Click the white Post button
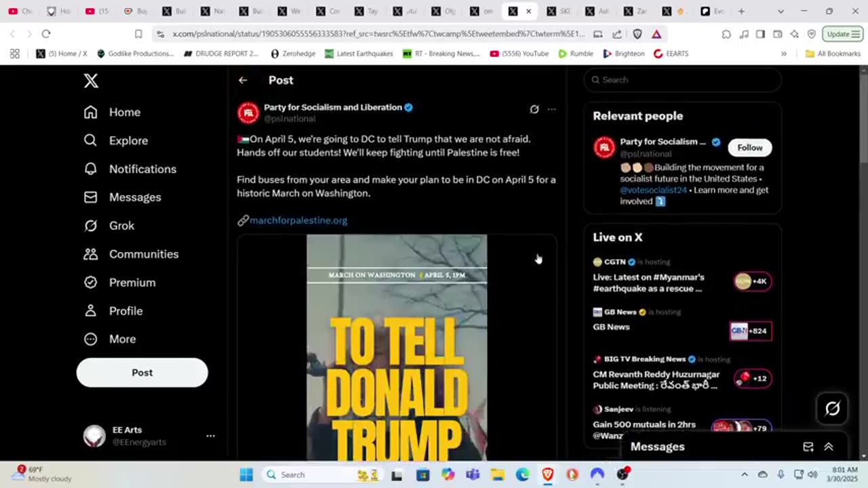 tap(142, 373)
